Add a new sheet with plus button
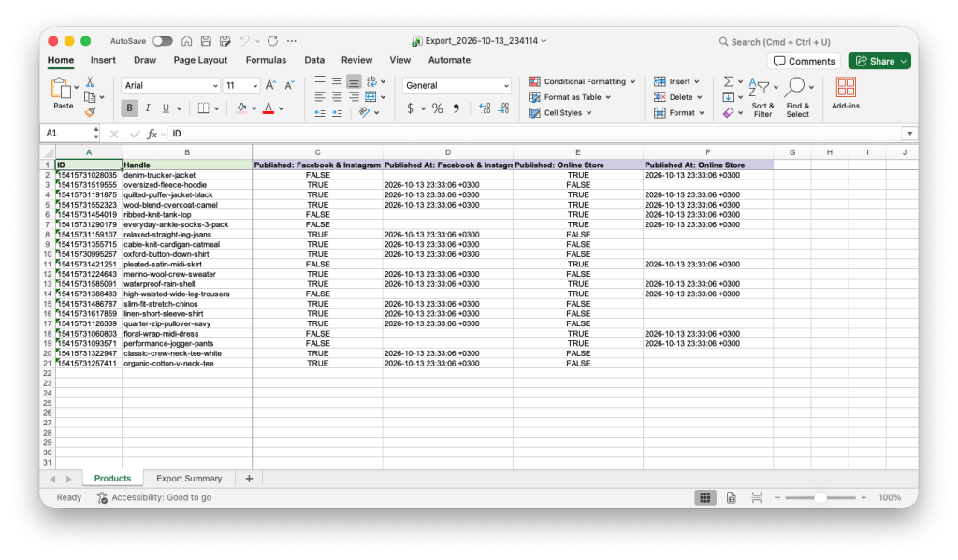The width and height of the screenshot is (958, 560). 249,478
